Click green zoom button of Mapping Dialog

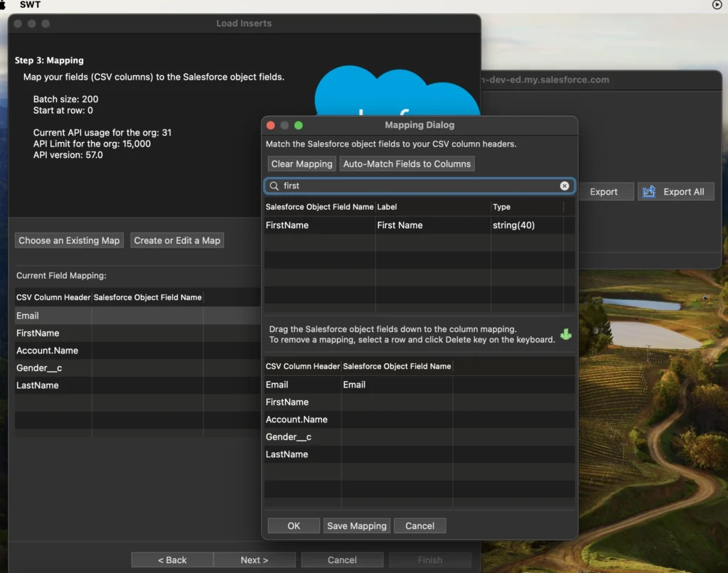299,125
